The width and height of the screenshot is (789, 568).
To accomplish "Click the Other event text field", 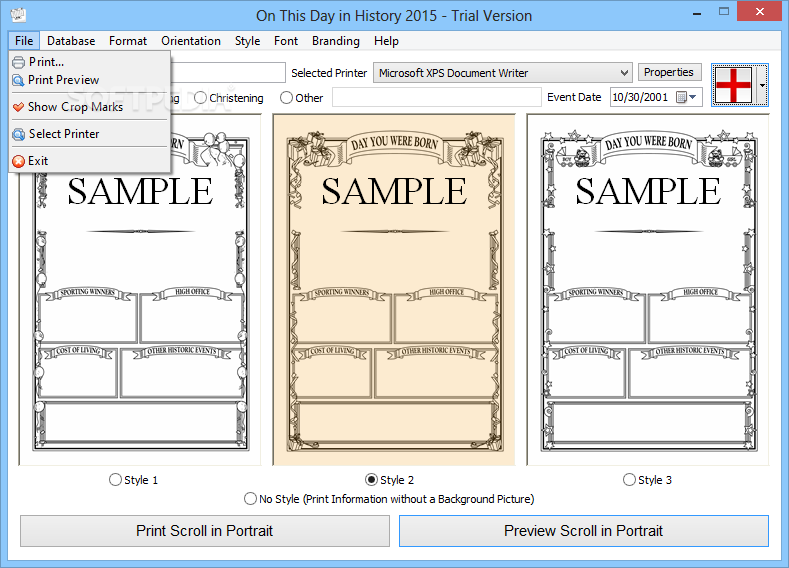I will [x=436, y=97].
